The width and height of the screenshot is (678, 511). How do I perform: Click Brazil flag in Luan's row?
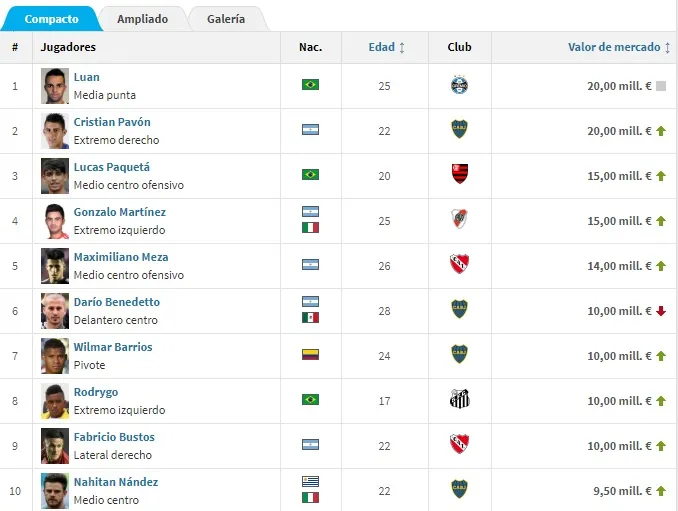coord(310,85)
